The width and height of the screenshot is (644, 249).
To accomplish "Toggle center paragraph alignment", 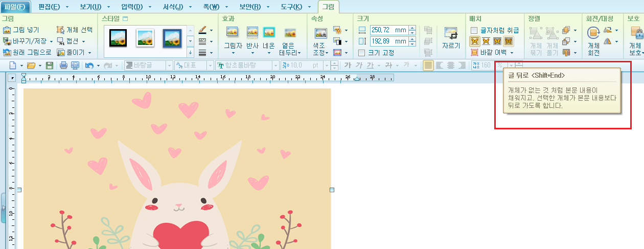I will (x=451, y=65).
